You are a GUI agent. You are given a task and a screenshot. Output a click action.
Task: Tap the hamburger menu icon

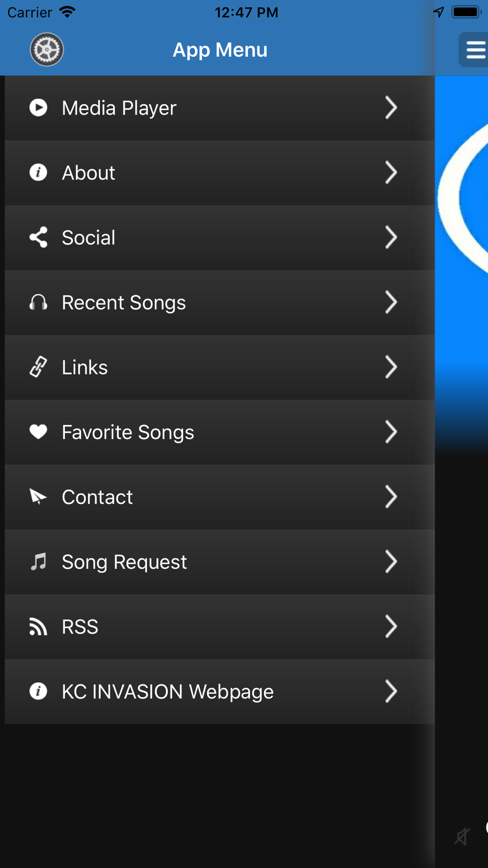(474, 50)
